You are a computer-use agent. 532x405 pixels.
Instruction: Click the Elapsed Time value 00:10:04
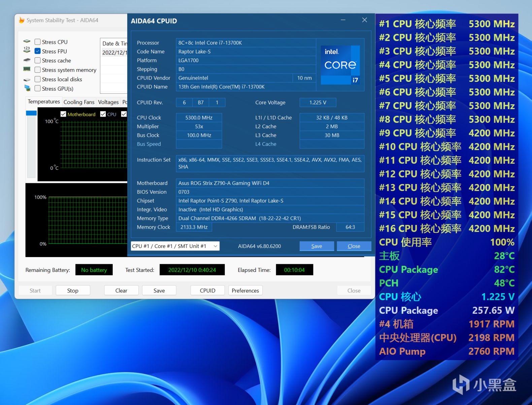[294, 270]
